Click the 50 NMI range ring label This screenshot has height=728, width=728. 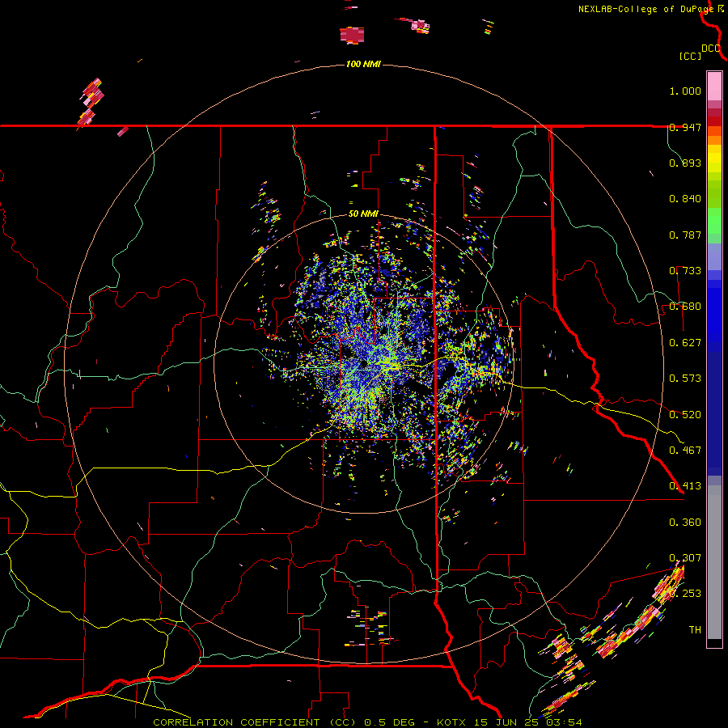click(363, 214)
